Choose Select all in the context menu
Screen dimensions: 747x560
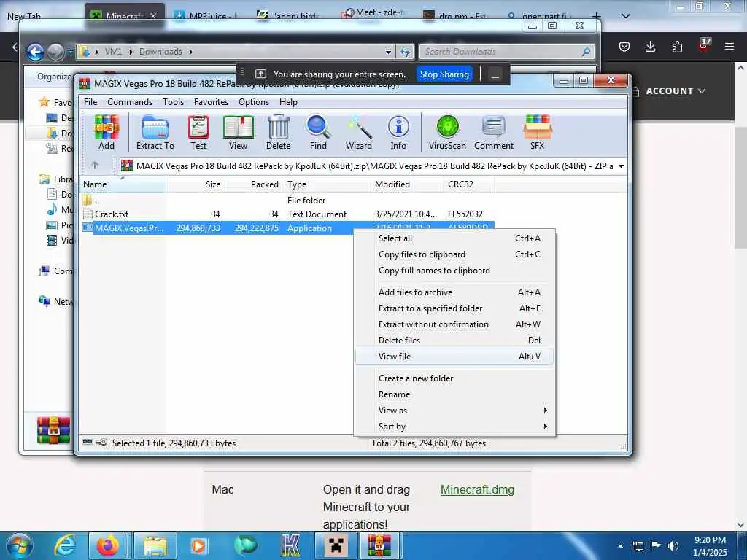pos(454,238)
